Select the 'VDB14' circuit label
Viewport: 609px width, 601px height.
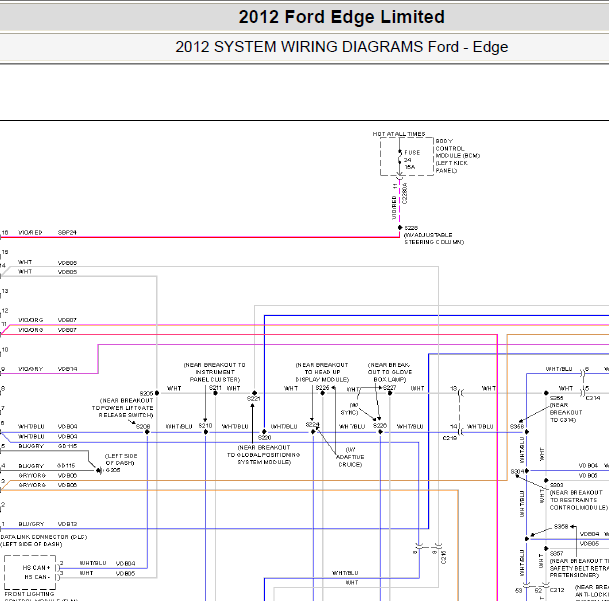[67, 369]
